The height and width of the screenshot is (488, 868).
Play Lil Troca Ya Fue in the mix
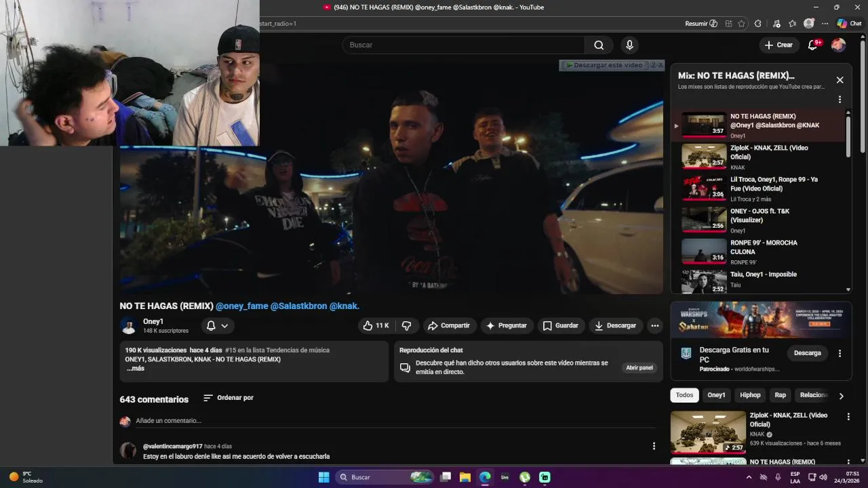(x=758, y=188)
